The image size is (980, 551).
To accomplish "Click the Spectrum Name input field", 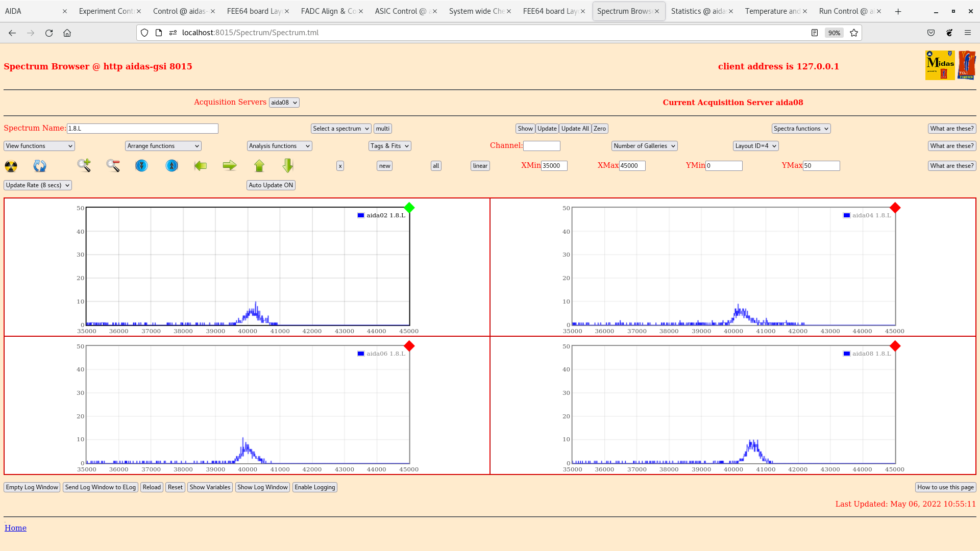I will [x=142, y=129].
